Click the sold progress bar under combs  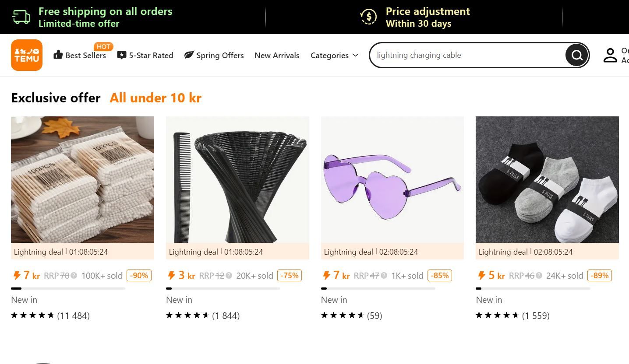click(223, 288)
